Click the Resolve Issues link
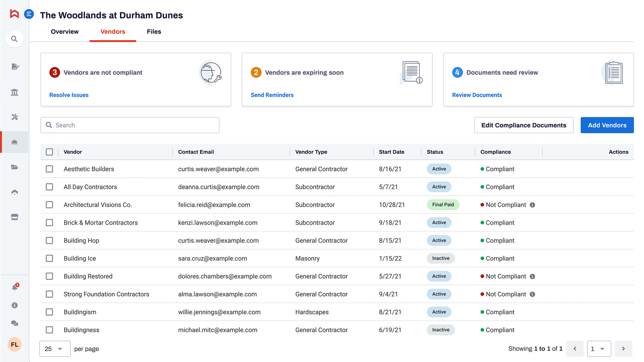The image size is (644, 362). pos(68,95)
